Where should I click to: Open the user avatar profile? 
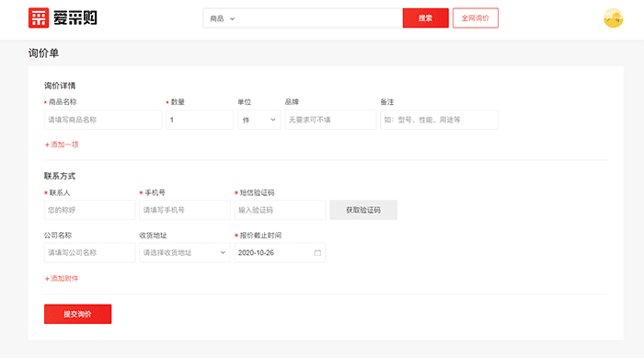pos(614,18)
